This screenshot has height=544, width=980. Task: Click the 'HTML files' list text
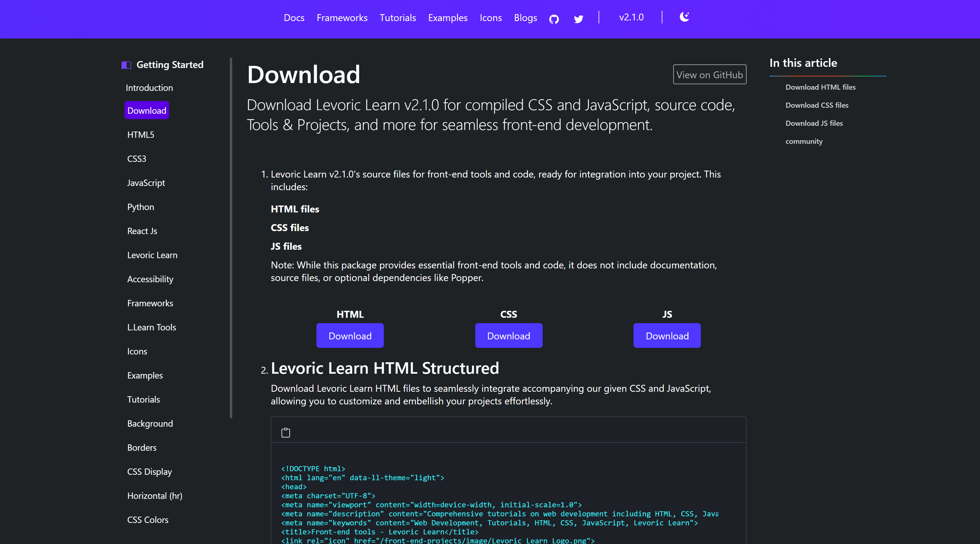point(295,209)
